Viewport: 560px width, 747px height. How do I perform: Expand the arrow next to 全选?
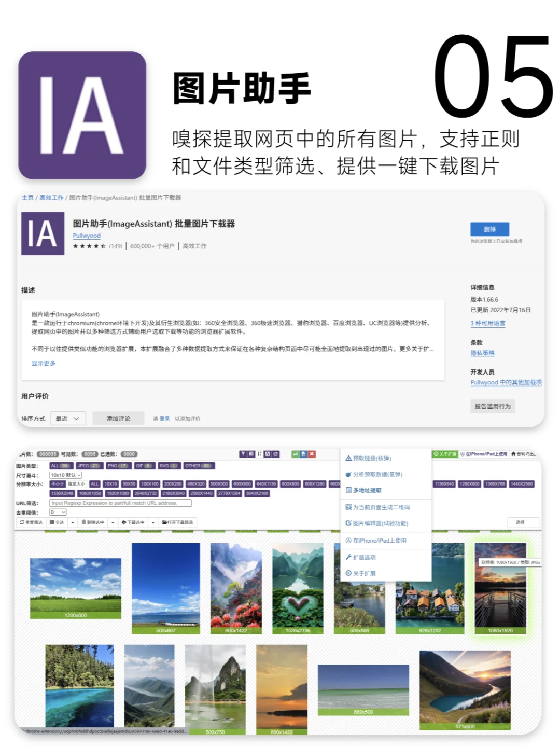[73, 522]
